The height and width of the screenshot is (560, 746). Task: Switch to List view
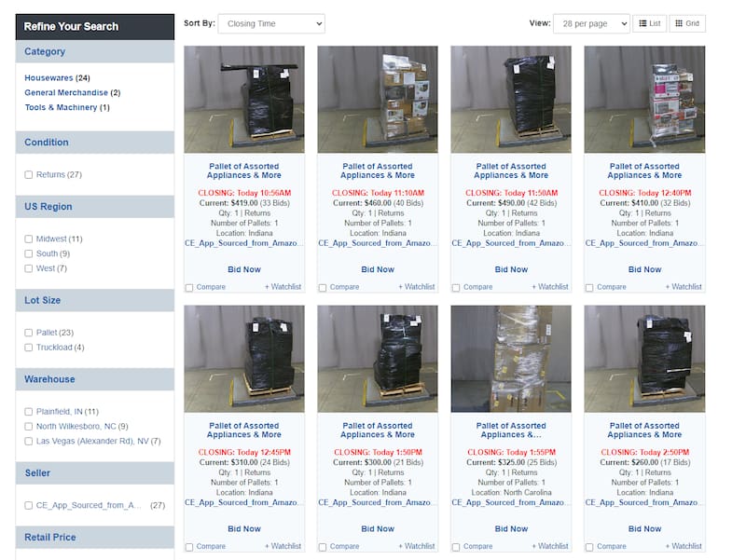coord(649,23)
